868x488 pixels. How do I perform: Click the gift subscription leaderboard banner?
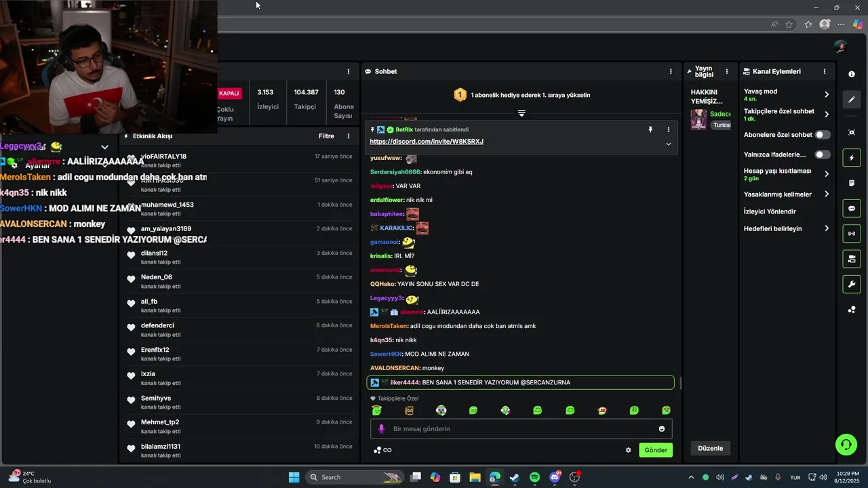(521, 95)
